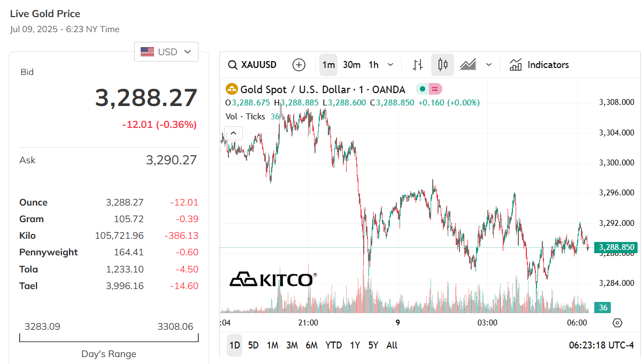This screenshot has width=644, height=364.
Task: Collapse the chart legend with the arrow
Action: (234, 133)
